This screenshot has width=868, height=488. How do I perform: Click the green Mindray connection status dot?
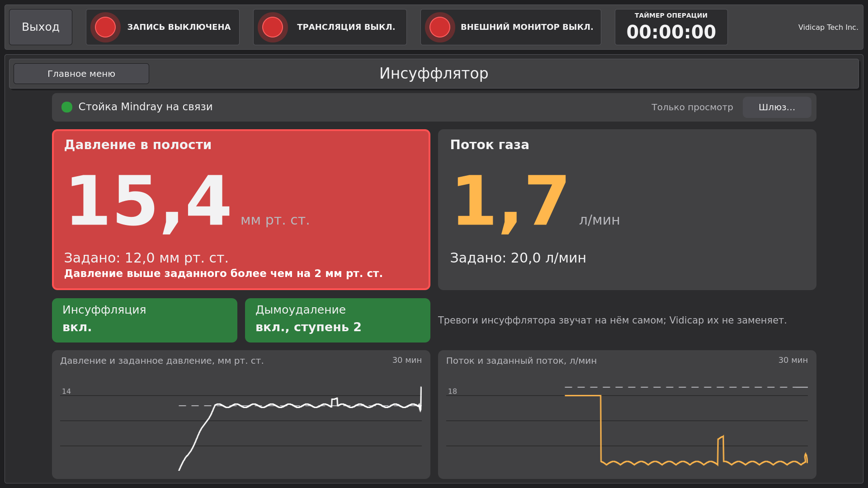coord(67,107)
